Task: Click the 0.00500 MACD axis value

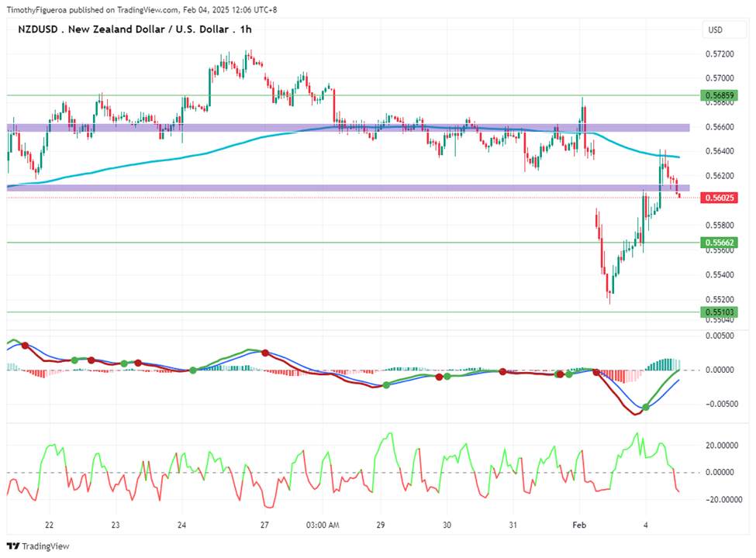Action: [720, 336]
